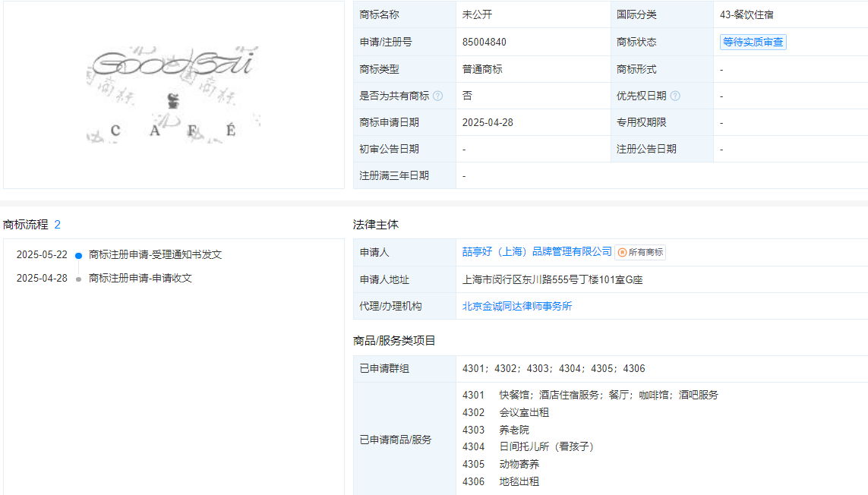Open applicant 喆享好（上海）品牌管理有限公司 link

pyautogui.click(x=537, y=252)
